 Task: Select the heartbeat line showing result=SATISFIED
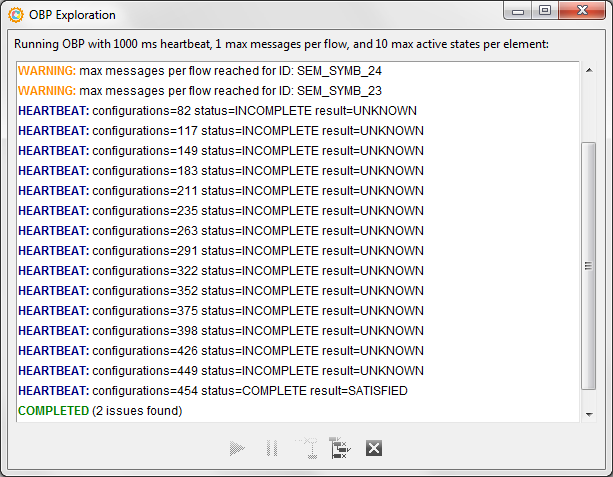(212, 391)
